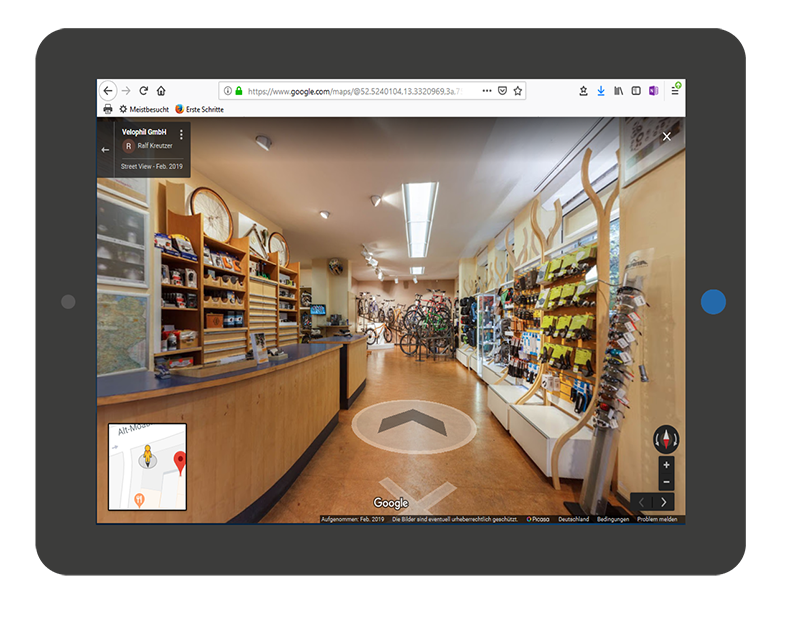Click the browser forward arrow
Image resolution: width=800 pixels, height=632 pixels.
point(126,91)
